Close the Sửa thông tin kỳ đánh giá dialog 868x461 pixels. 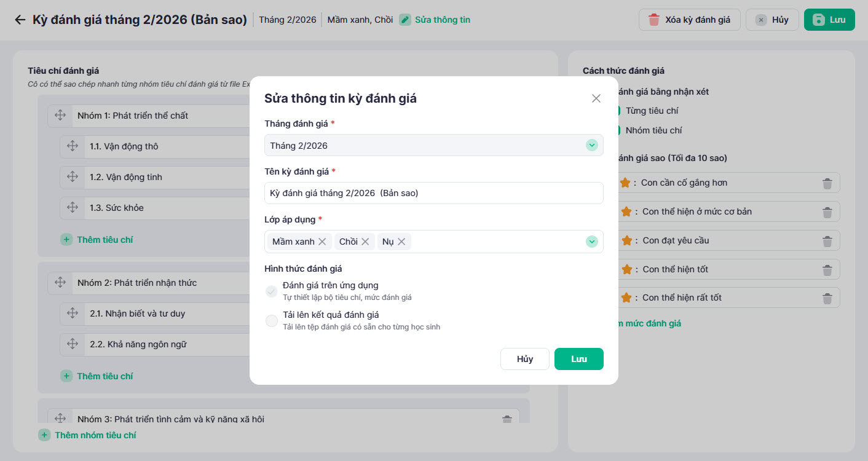click(596, 98)
